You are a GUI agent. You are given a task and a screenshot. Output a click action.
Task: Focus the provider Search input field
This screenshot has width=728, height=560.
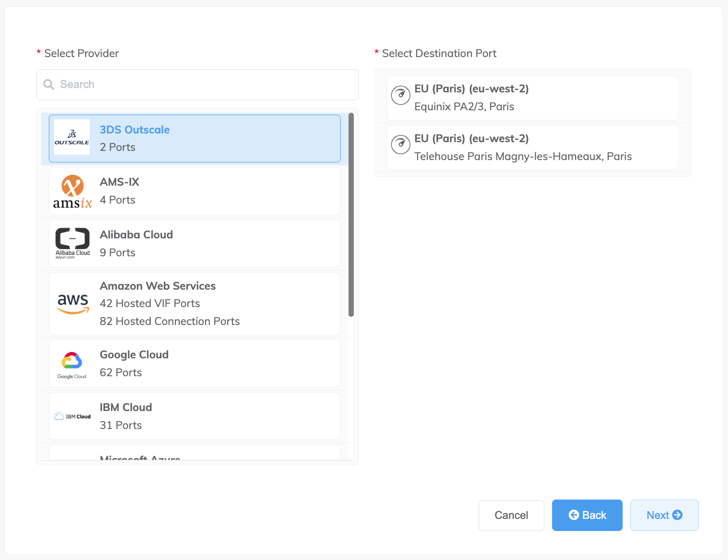click(x=197, y=85)
